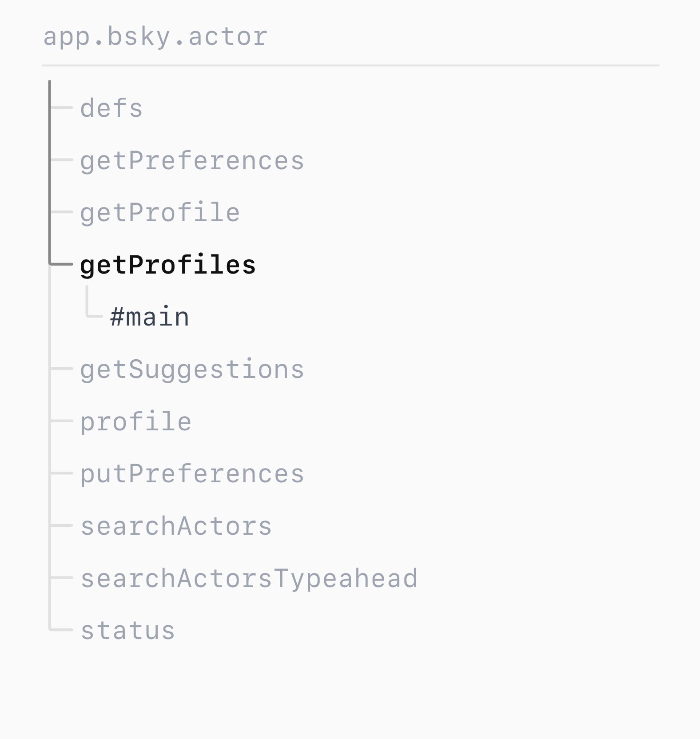Viewport: 700px width, 739px height.
Task: Select the #main child under getProfiles
Action: pos(150,317)
